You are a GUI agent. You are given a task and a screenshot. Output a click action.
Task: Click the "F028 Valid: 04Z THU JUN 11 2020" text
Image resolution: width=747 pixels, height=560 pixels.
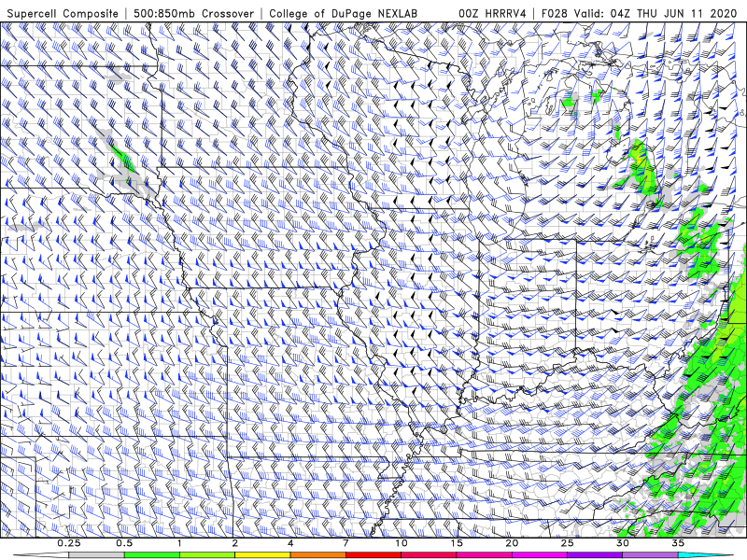click(x=639, y=14)
